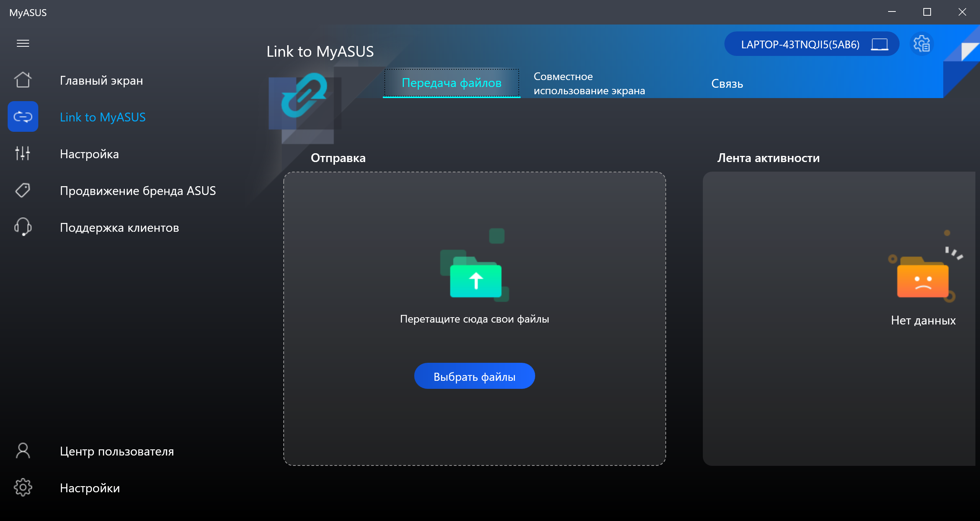Click the Link to MyASUS chain icon
The width and height of the screenshot is (980, 521).
pos(23,116)
